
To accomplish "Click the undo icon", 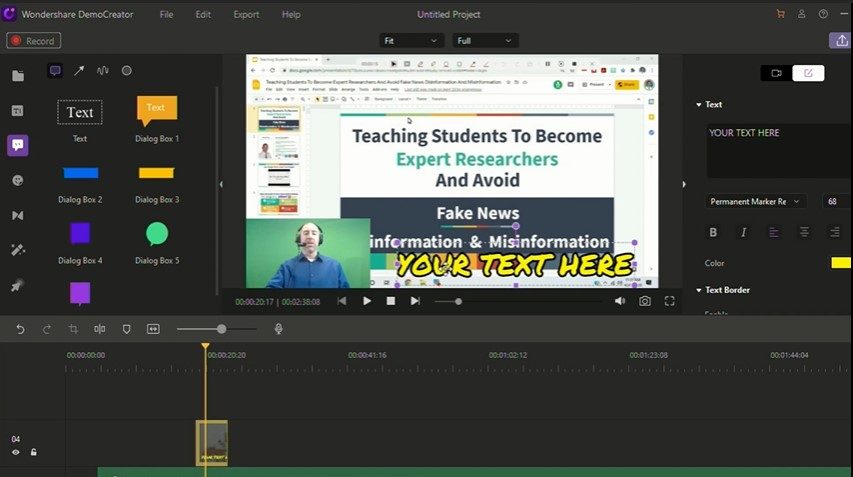I will (20, 329).
